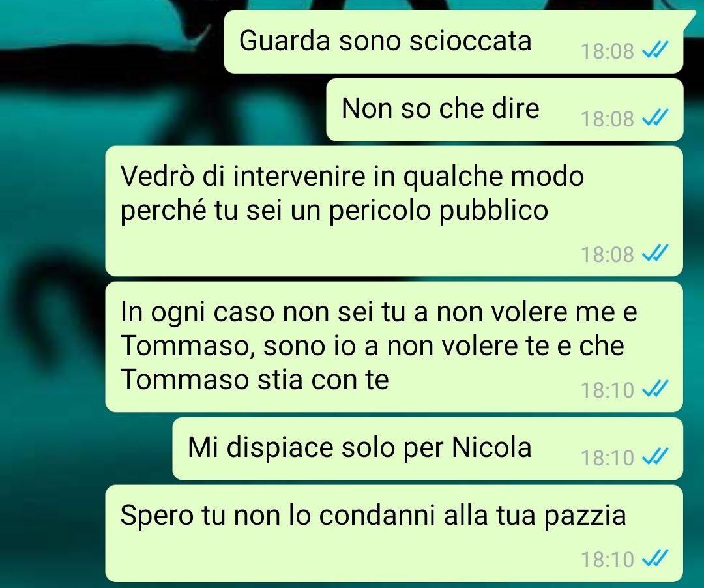Tap the 18:08 timestamp on 'Non so che dire'
Screen dimensions: 704x588
pos(607,119)
